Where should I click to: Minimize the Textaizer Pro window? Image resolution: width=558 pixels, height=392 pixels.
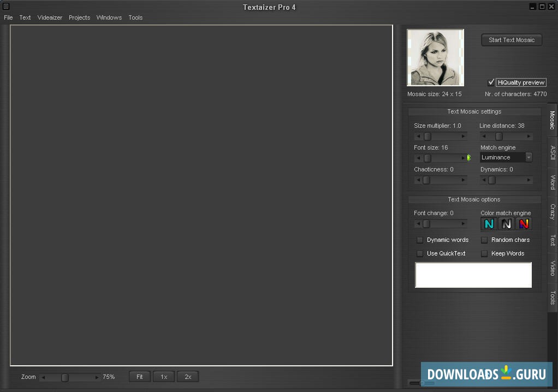[x=532, y=7]
